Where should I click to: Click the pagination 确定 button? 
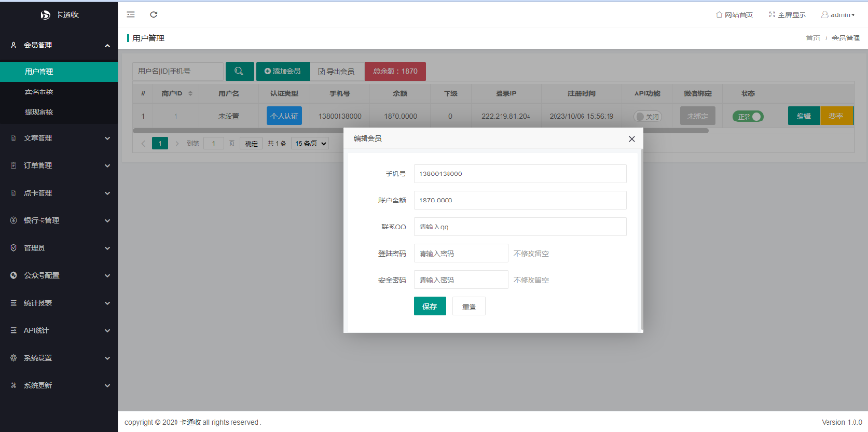[252, 144]
